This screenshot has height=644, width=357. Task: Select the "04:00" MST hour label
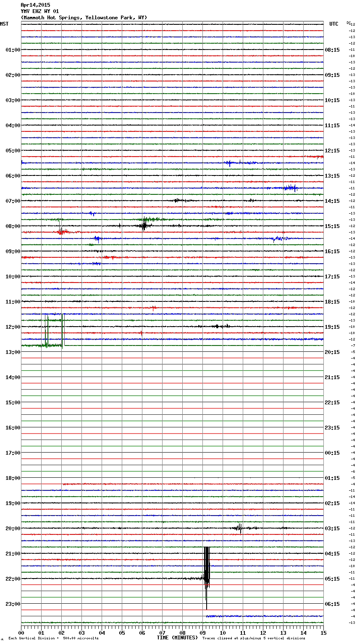13,126
